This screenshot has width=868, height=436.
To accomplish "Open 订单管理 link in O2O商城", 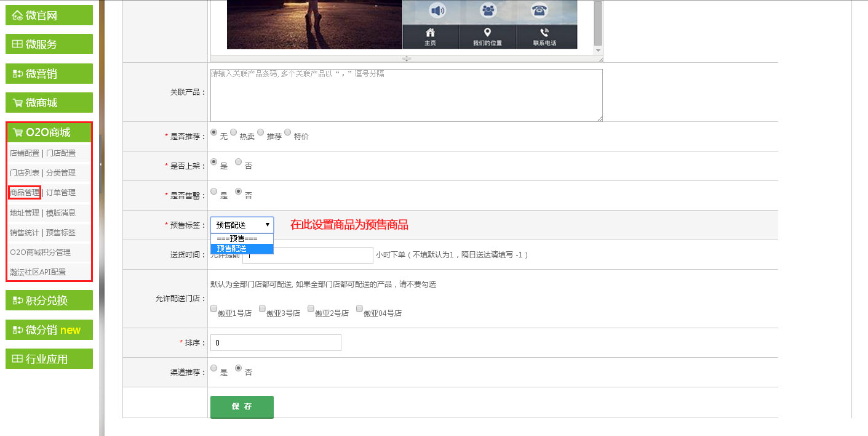I will [x=61, y=193].
